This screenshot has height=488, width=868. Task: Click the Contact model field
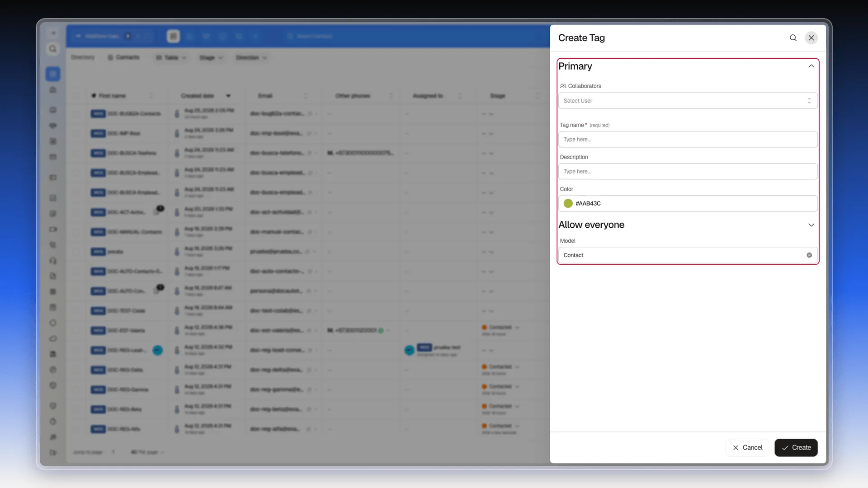(688, 255)
